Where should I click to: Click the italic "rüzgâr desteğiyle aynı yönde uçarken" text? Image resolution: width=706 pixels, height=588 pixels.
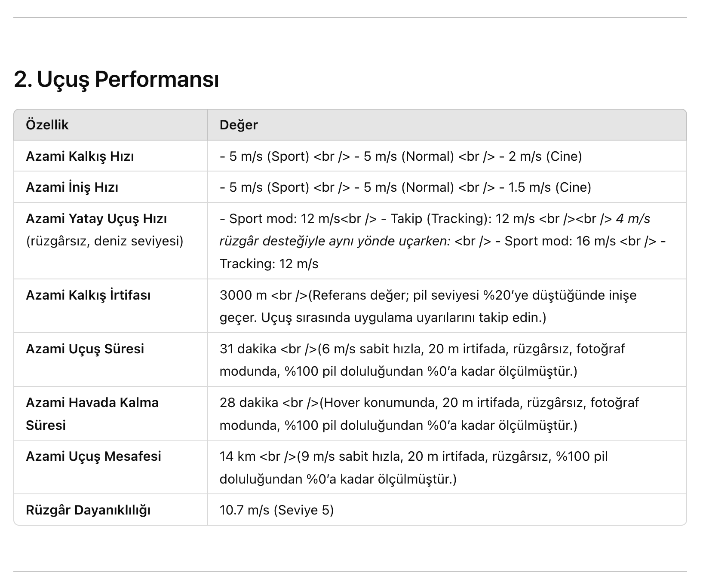pyautogui.click(x=335, y=241)
